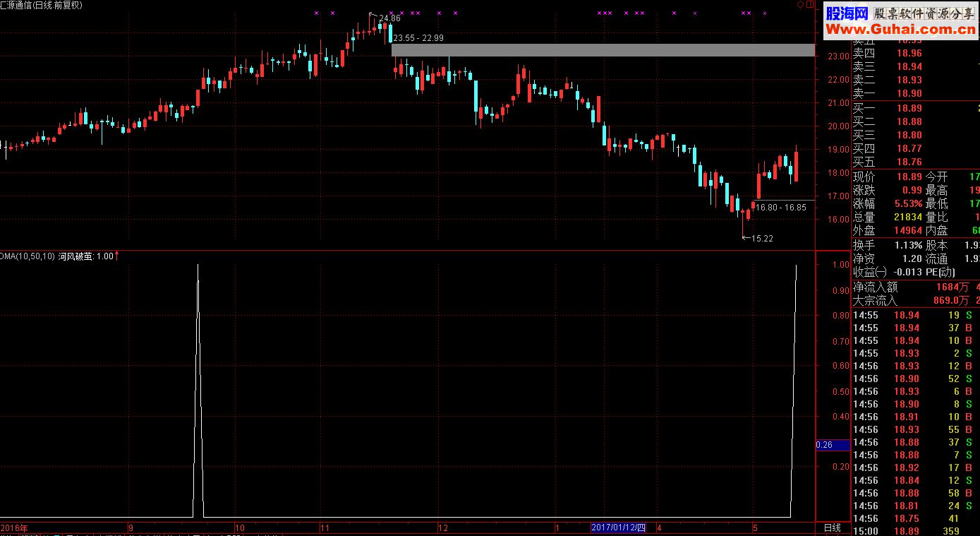Click the DMA(10,50,10) 河风破茧 indicator title
The width and height of the screenshot is (980, 536).
tap(56, 256)
